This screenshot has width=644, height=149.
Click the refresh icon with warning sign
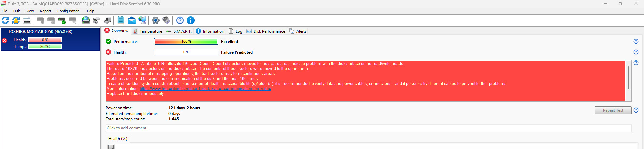16,20
